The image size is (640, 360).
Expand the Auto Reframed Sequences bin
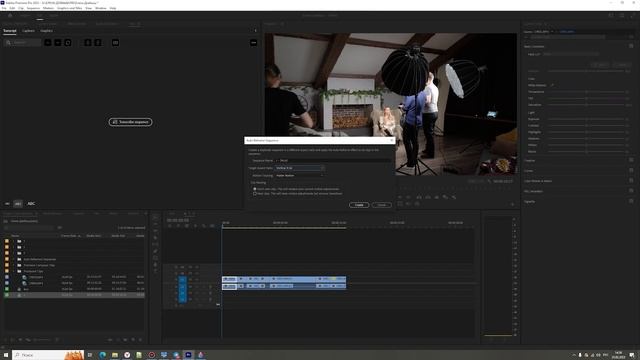point(14,259)
